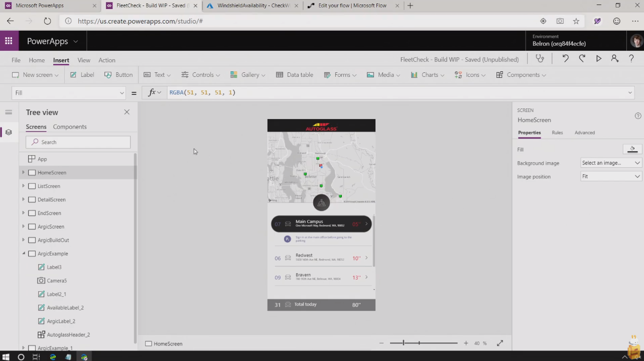Open the Controls dropdown
Viewport: 644px width, 361px height.
tap(200, 75)
